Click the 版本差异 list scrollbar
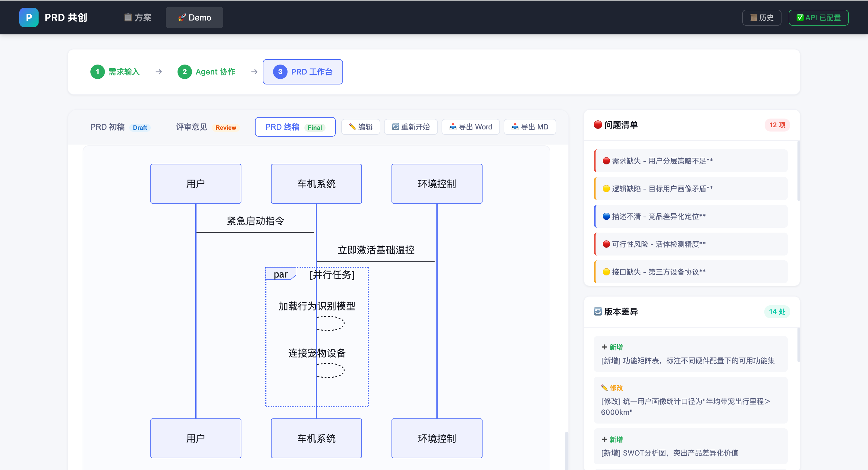This screenshot has width=868, height=470. (799, 345)
